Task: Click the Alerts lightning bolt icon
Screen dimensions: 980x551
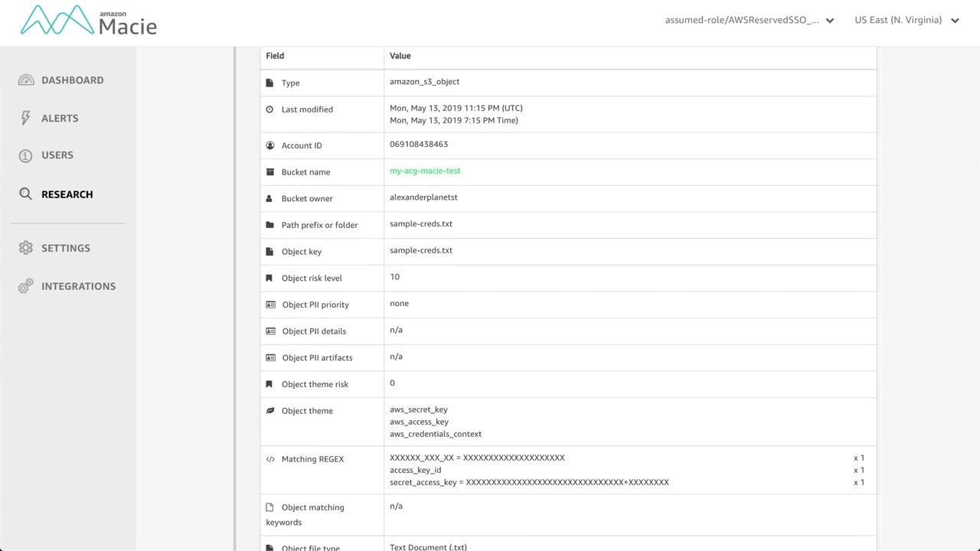Action: tap(26, 118)
